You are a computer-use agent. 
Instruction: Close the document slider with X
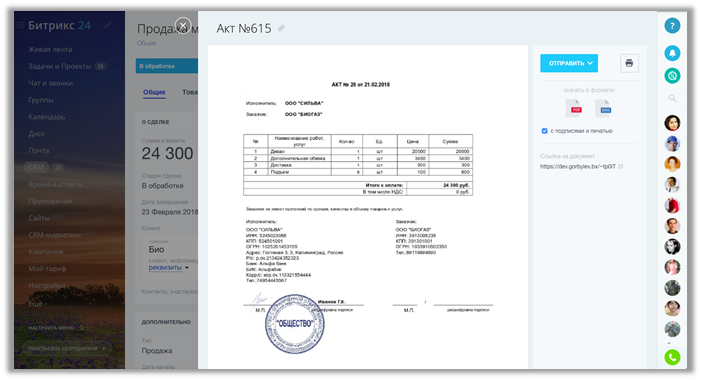coord(183,25)
